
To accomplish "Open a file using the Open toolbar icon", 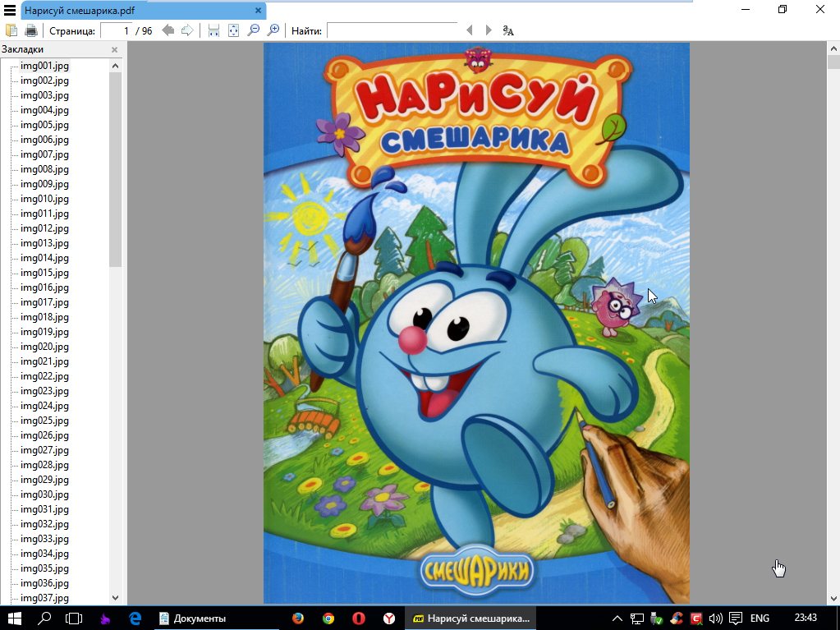I will coord(11,30).
